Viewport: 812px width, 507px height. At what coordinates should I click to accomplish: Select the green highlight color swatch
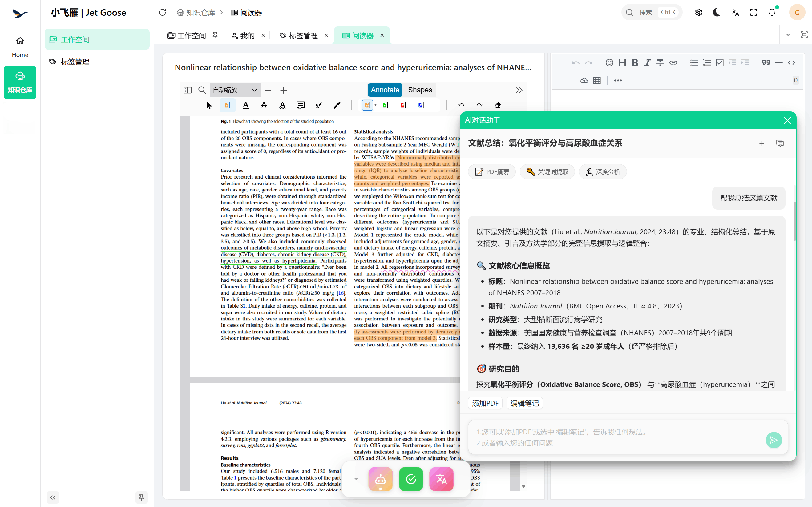386,105
